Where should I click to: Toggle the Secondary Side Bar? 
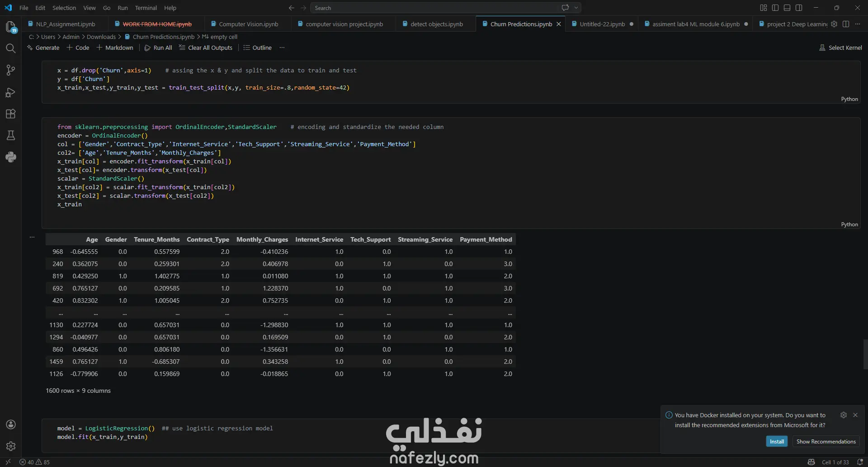(799, 8)
